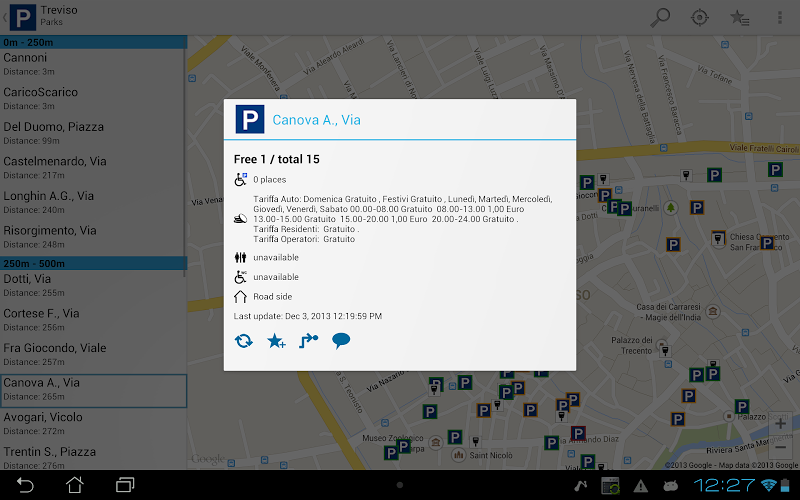The height and width of the screenshot is (500, 800).
Task: Tap the Treviso Parks app logo
Action: coord(23,17)
